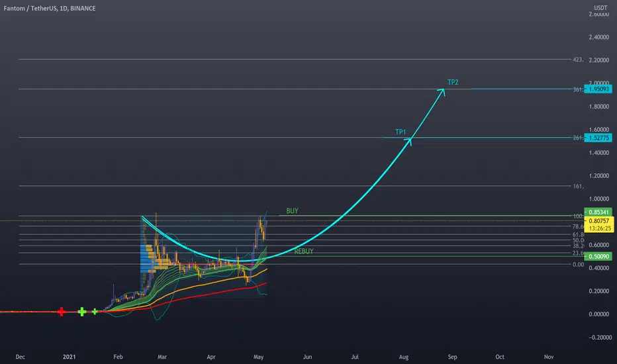Click the BUY text label

292,211
